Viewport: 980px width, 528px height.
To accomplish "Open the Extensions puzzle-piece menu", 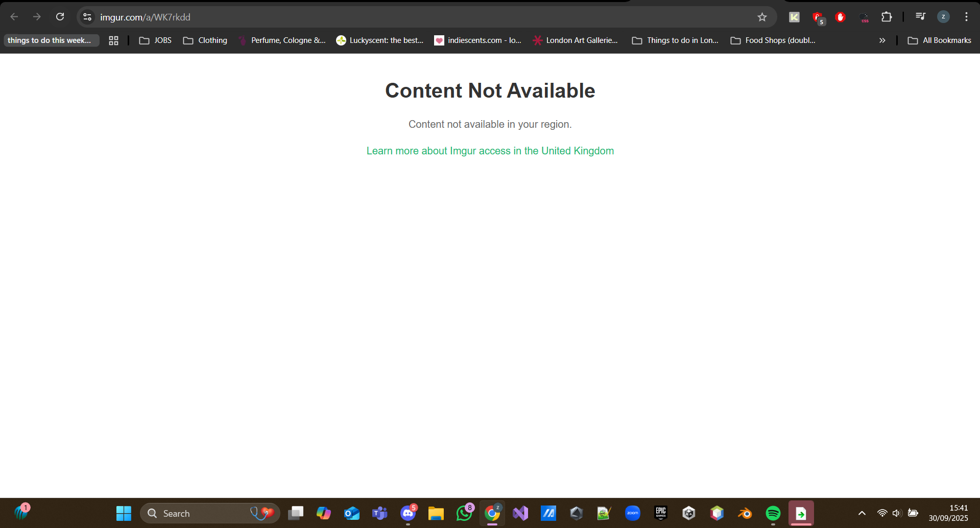I will click(x=887, y=17).
